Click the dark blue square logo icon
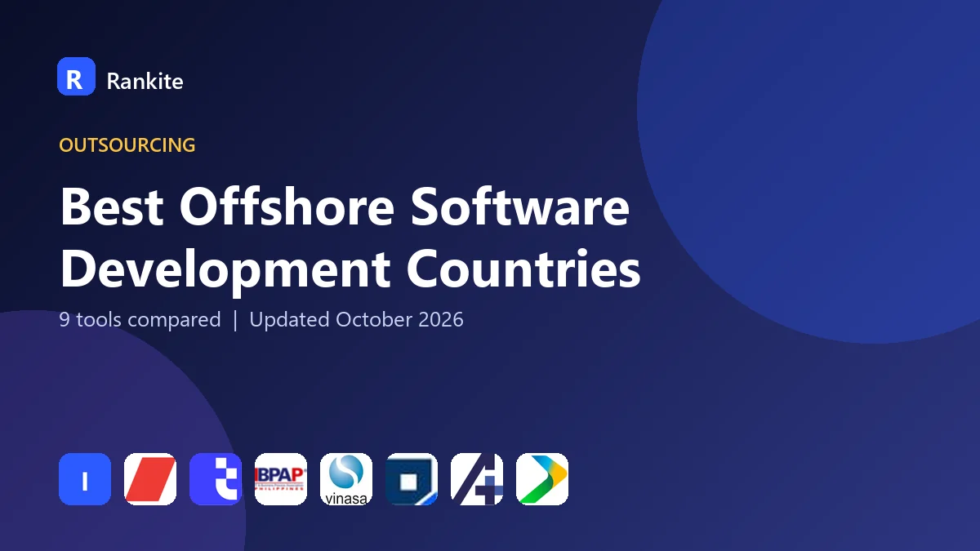This screenshot has width=980, height=551. pos(412,479)
